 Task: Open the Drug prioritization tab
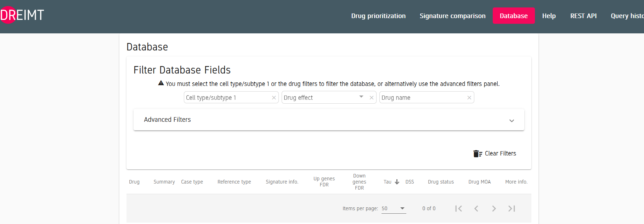pos(378,16)
